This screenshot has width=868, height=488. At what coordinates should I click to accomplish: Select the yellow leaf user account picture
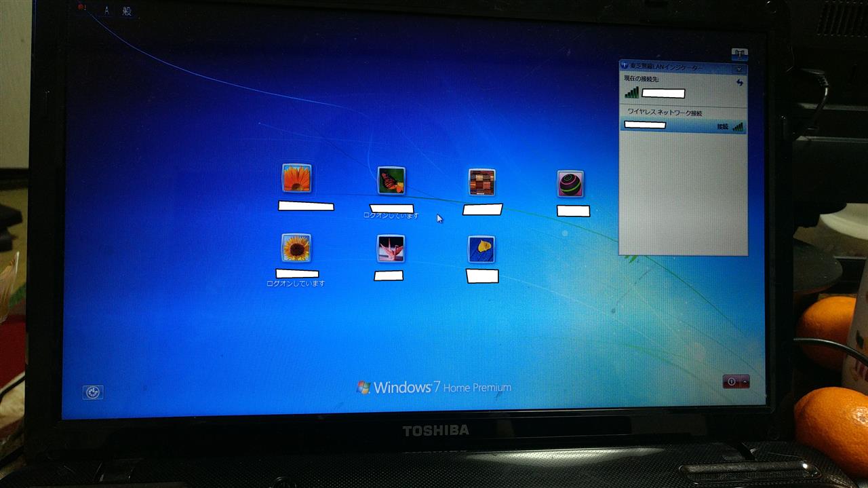(x=481, y=249)
